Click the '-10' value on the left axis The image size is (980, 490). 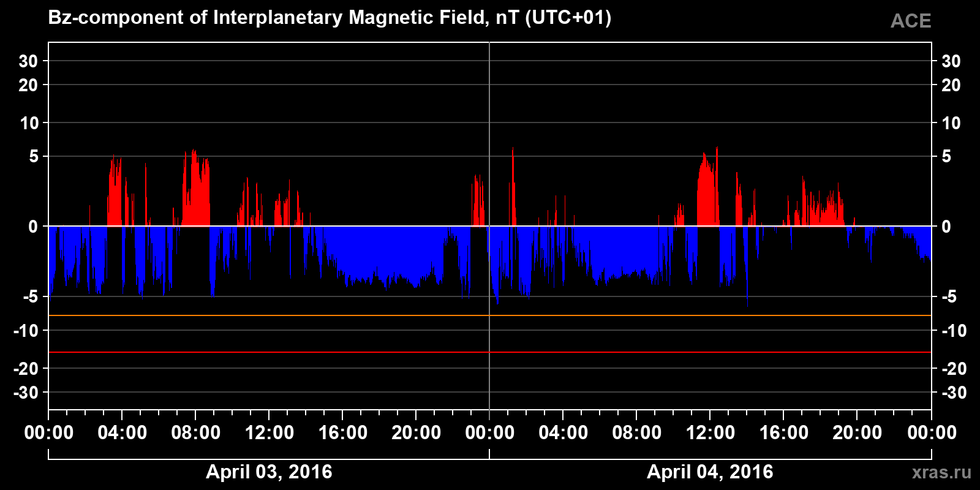(26, 331)
